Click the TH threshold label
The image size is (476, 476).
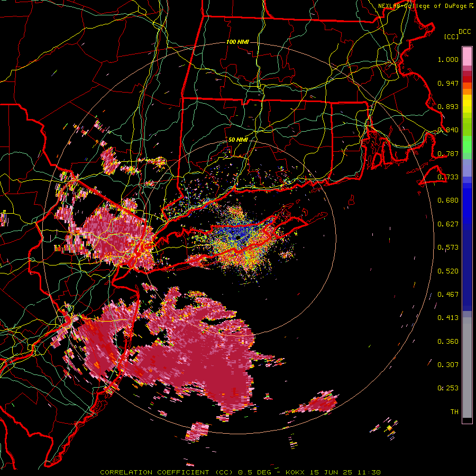[x=454, y=412]
